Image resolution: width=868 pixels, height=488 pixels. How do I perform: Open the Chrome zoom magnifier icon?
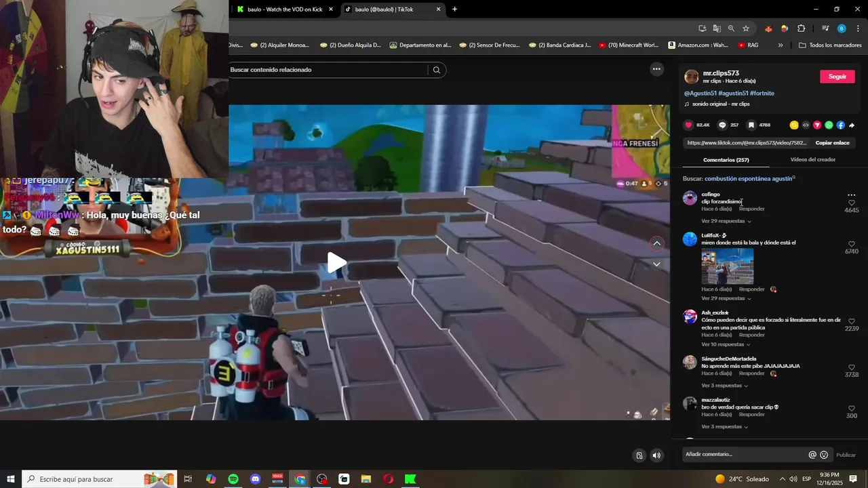click(731, 28)
